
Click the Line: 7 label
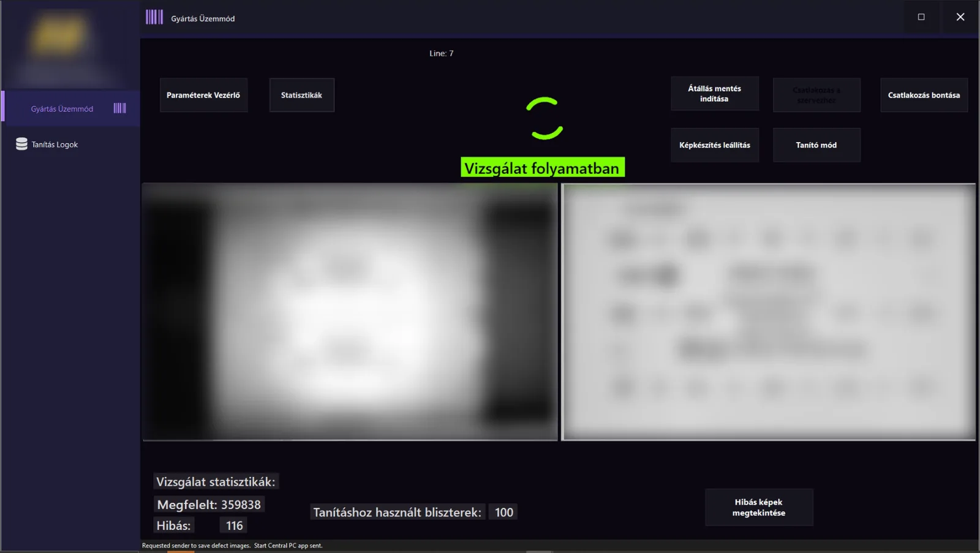pos(441,53)
